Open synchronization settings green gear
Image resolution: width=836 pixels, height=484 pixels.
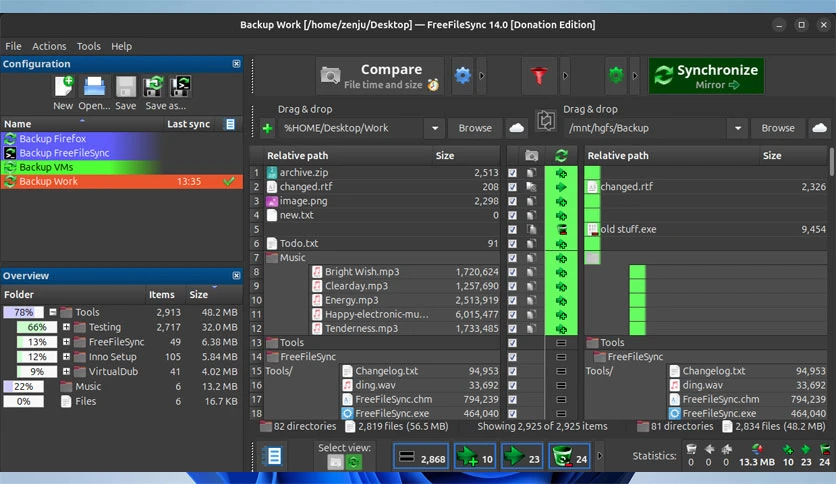point(616,76)
